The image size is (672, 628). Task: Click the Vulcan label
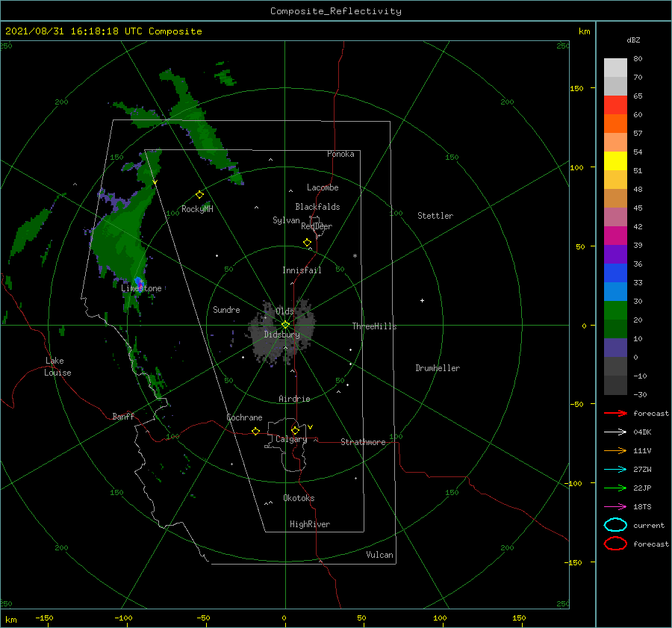379,555
